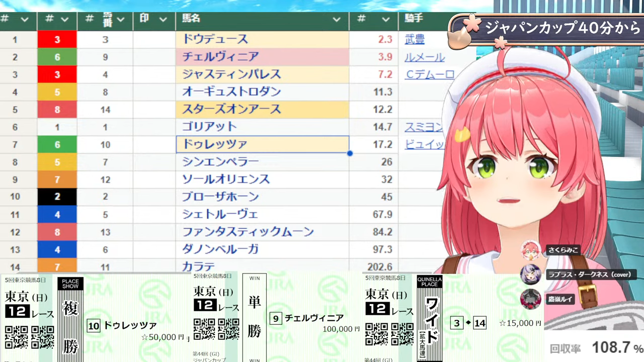Open filter dropdown on first # column

25,20
